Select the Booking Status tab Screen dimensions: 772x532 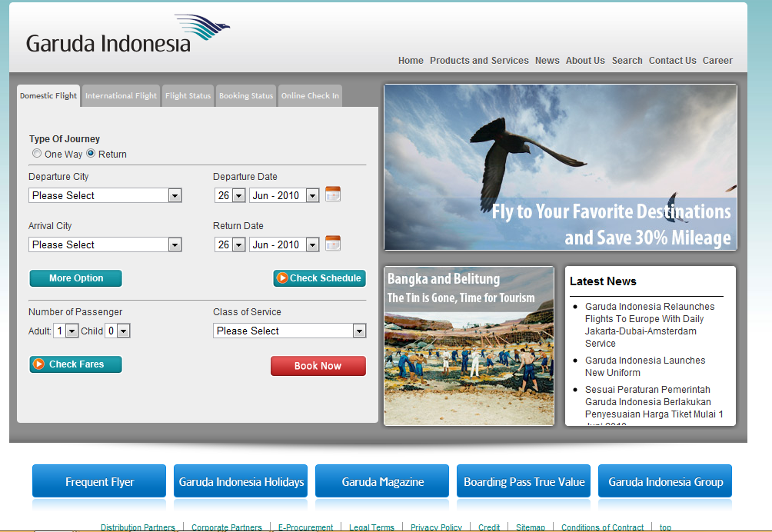245,95
